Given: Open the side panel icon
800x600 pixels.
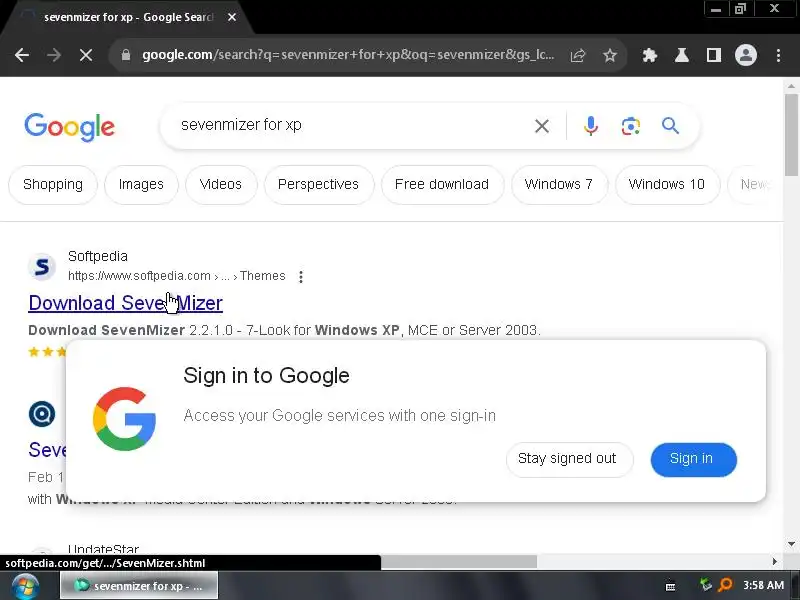Looking at the screenshot, I should point(714,55).
